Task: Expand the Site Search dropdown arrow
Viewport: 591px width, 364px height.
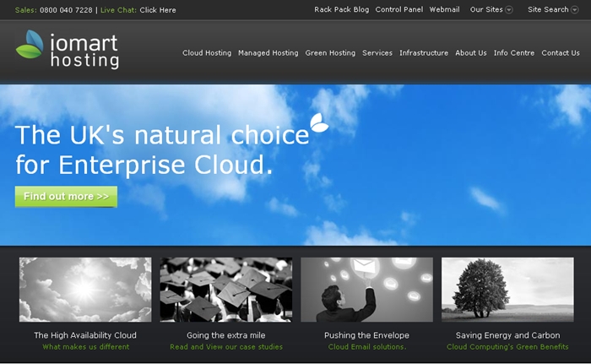Action: (577, 10)
